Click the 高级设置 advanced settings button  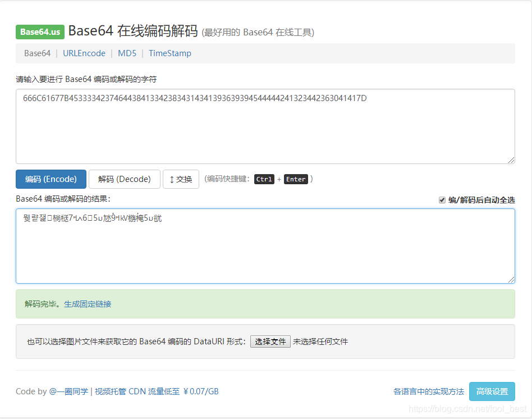click(x=492, y=391)
